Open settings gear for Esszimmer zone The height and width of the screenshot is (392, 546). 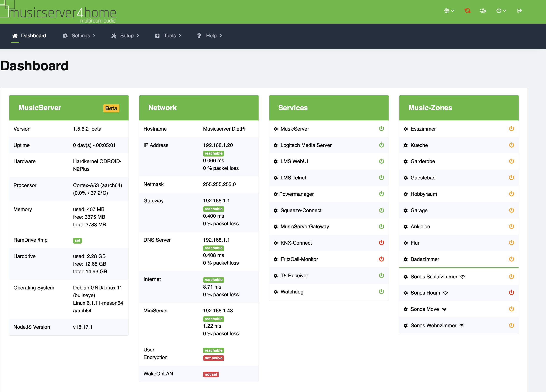pos(406,129)
